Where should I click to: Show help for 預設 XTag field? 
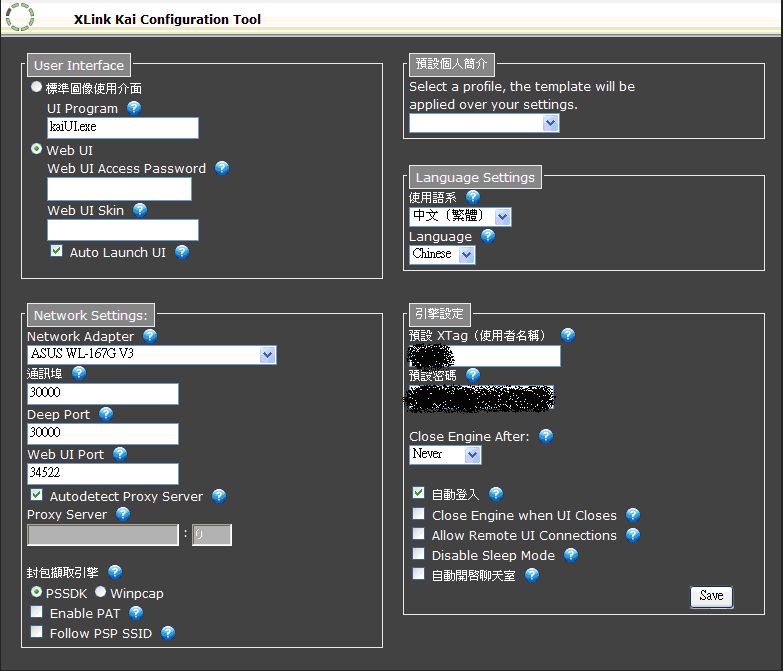pos(568,335)
